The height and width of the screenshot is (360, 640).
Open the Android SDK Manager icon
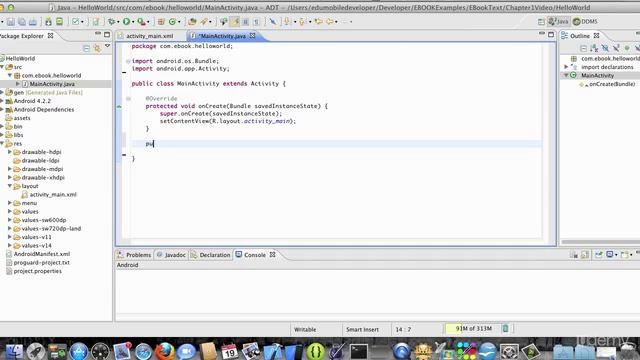pos(49,22)
